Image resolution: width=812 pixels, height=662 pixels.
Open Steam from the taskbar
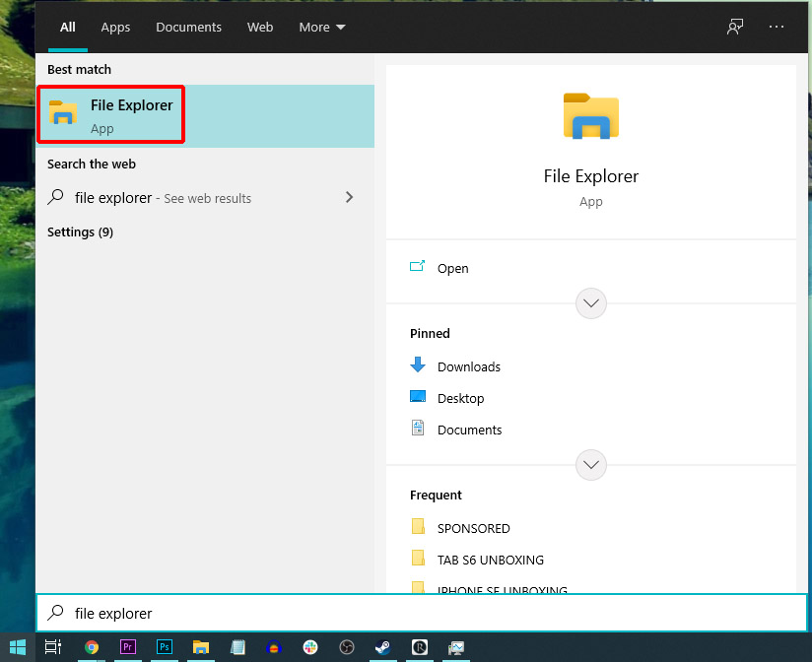coord(382,647)
